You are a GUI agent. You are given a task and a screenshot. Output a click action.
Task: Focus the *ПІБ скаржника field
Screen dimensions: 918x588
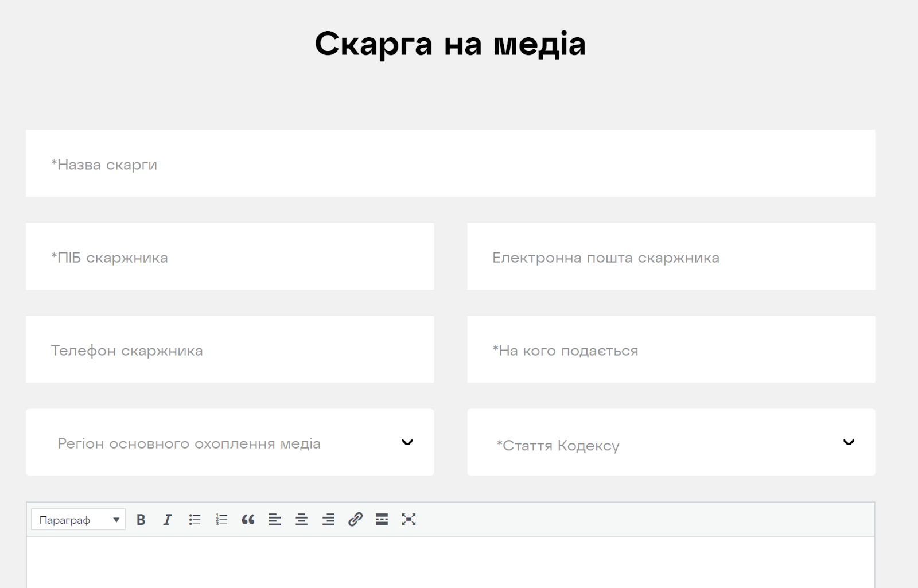(x=229, y=256)
